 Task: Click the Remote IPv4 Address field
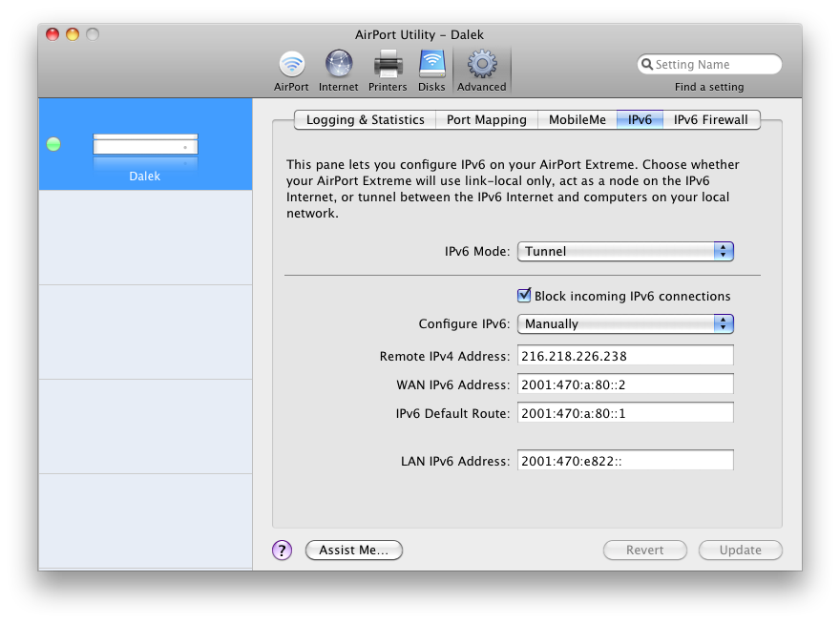[x=625, y=356]
